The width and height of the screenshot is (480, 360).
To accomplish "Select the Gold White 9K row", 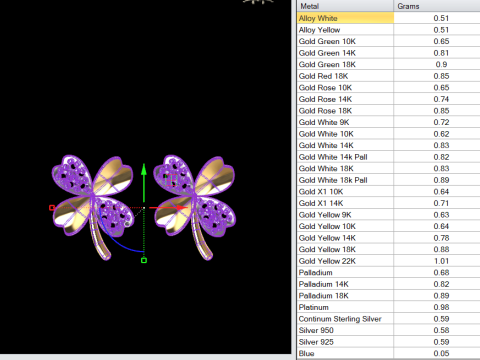I will (x=388, y=122).
